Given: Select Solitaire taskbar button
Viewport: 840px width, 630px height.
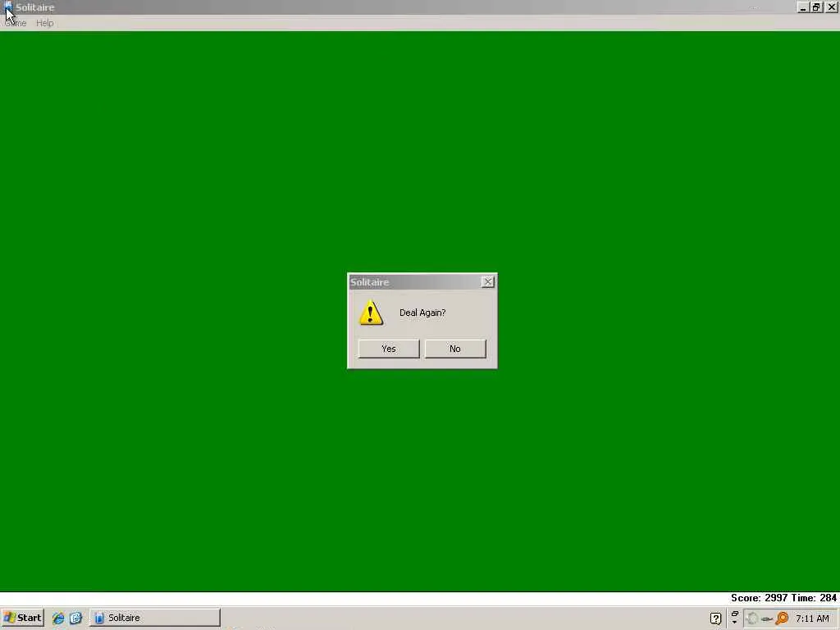Looking at the screenshot, I should point(155,618).
